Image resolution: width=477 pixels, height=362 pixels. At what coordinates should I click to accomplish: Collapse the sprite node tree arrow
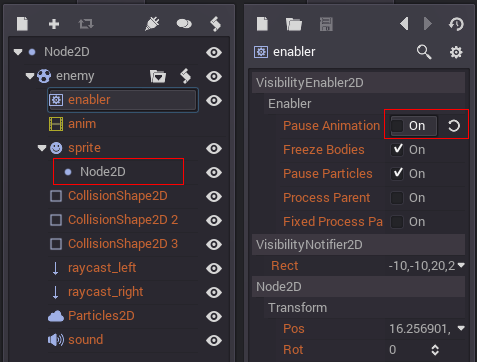42,148
